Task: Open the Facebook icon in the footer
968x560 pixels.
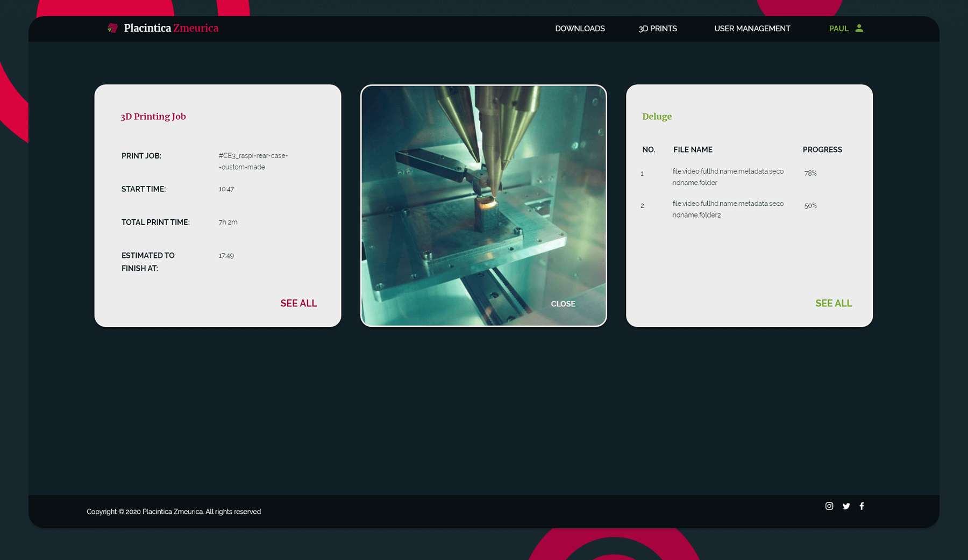Action: [x=862, y=506]
